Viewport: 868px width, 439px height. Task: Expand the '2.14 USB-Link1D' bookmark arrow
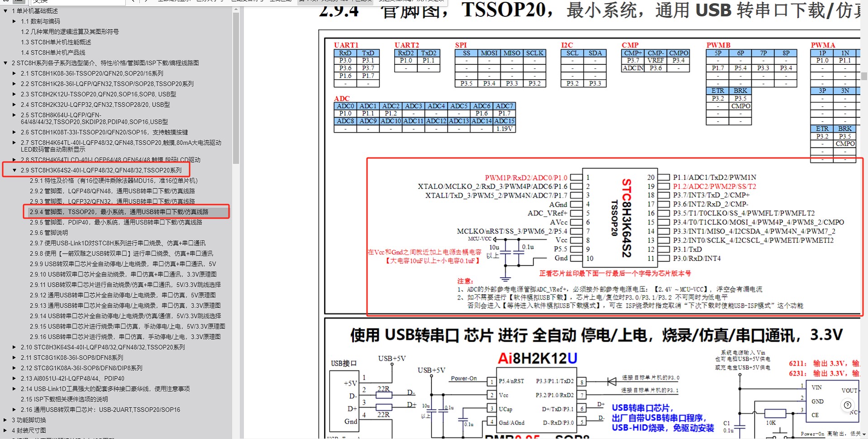14,389
